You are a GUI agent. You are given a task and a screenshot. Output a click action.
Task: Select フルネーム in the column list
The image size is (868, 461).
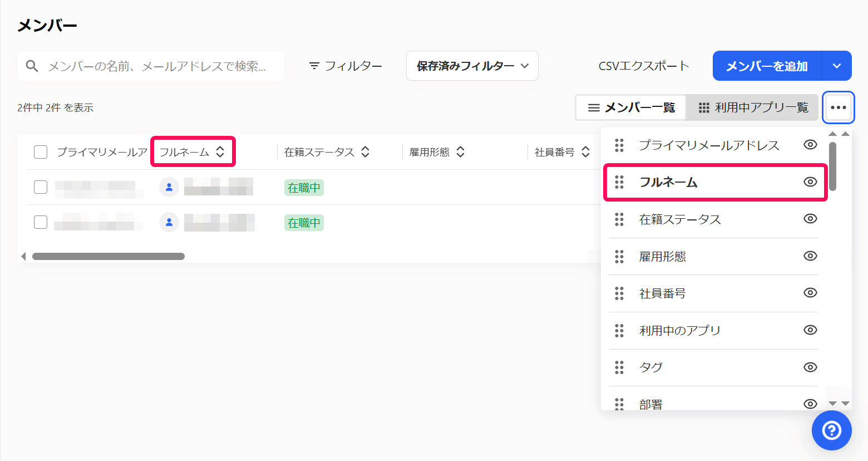(x=668, y=182)
